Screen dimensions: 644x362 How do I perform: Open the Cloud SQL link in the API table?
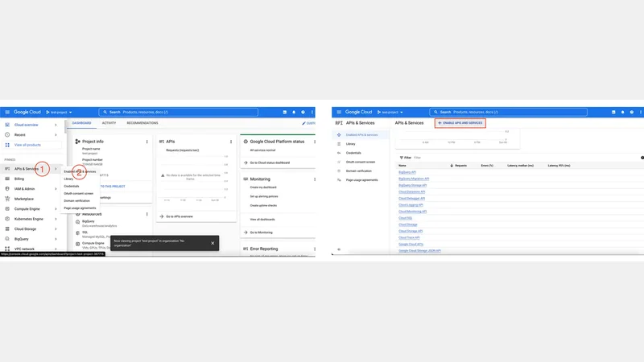[x=406, y=218]
